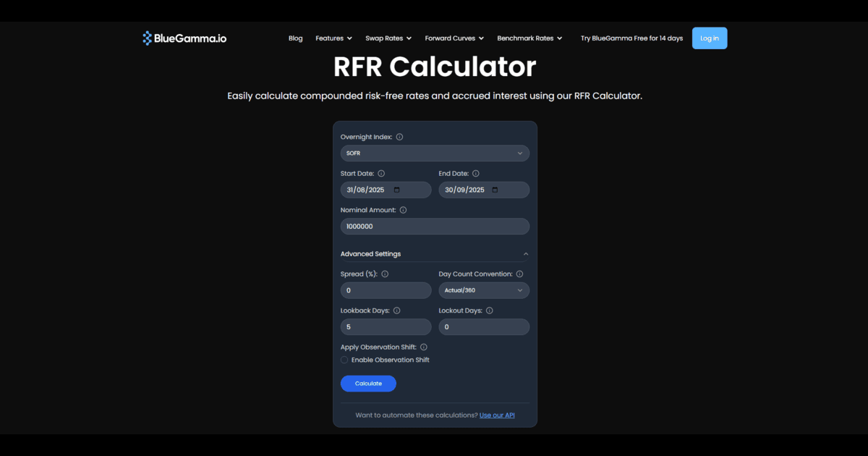Viewport: 868px width, 456px height.
Task: Click the BlueGamma.io logo
Action: point(184,38)
